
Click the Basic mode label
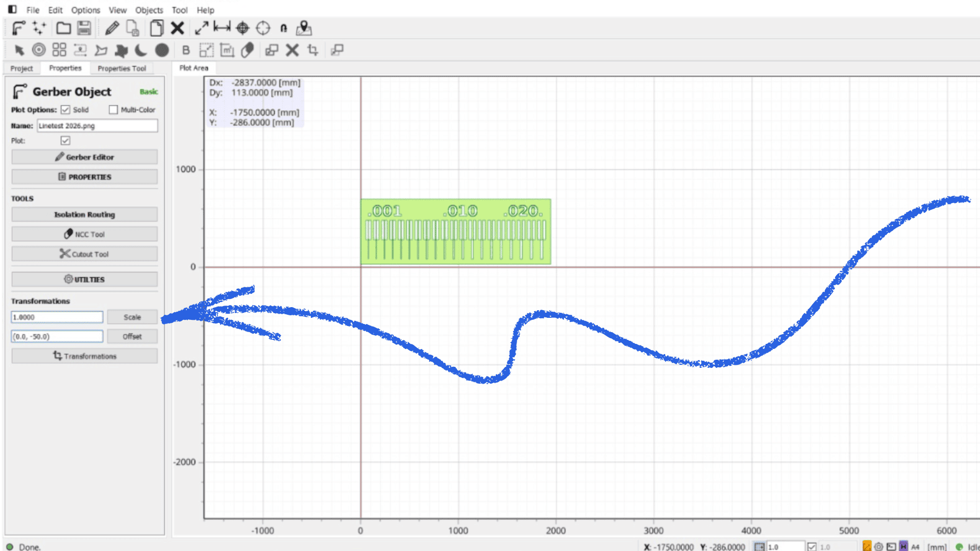pyautogui.click(x=149, y=92)
